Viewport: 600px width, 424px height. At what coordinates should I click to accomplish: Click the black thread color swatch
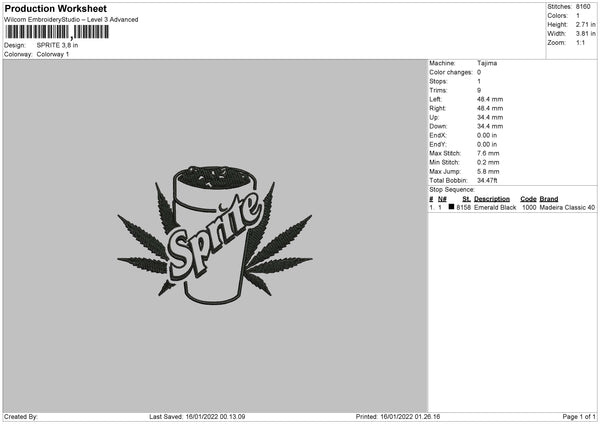point(452,207)
